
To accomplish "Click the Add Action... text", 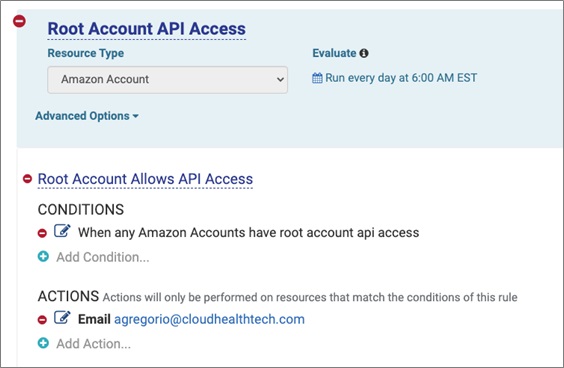I will point(94,344).
